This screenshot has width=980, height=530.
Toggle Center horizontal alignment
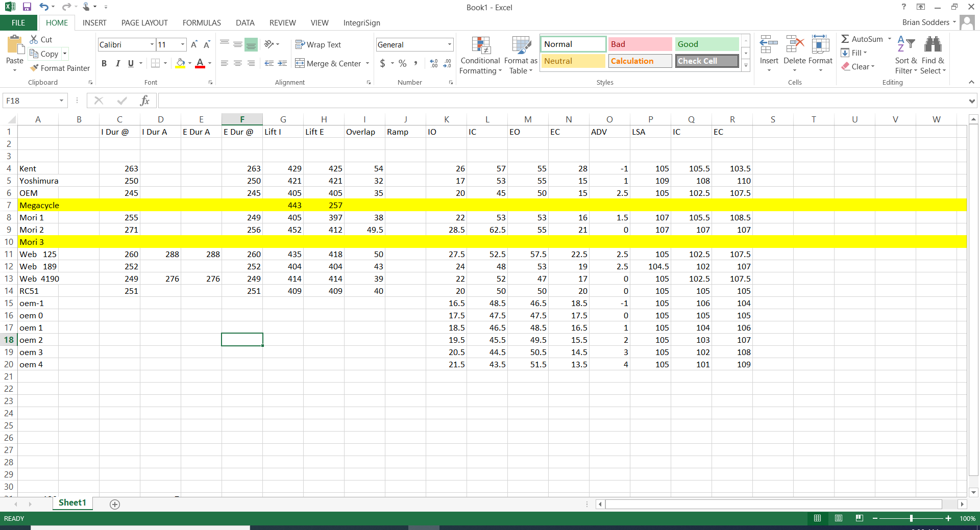tap(238, 63)
